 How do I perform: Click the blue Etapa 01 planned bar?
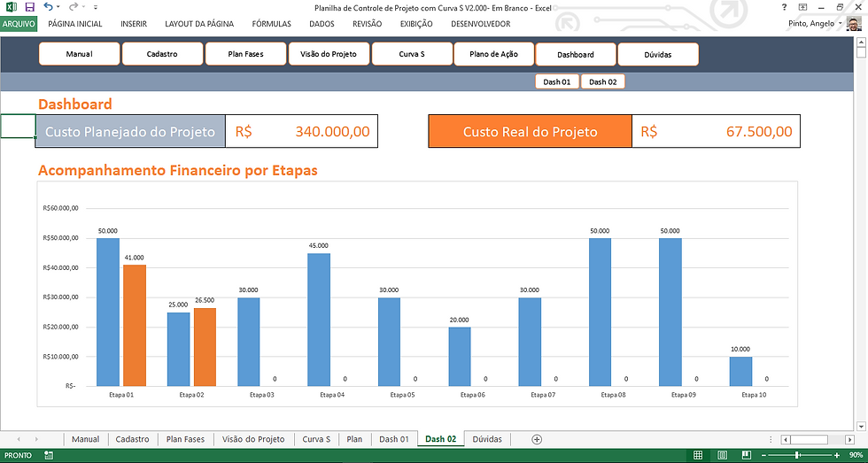click(x=108, y=312)
